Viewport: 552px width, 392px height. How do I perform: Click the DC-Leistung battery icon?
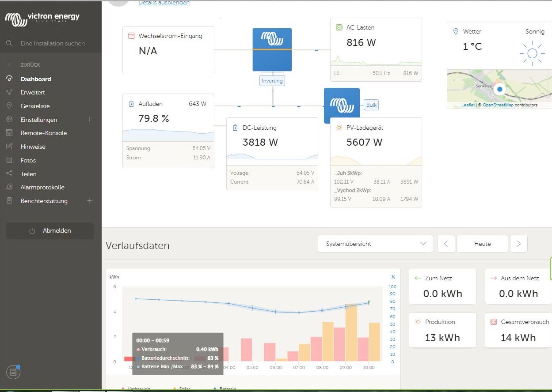pos(235,128)
